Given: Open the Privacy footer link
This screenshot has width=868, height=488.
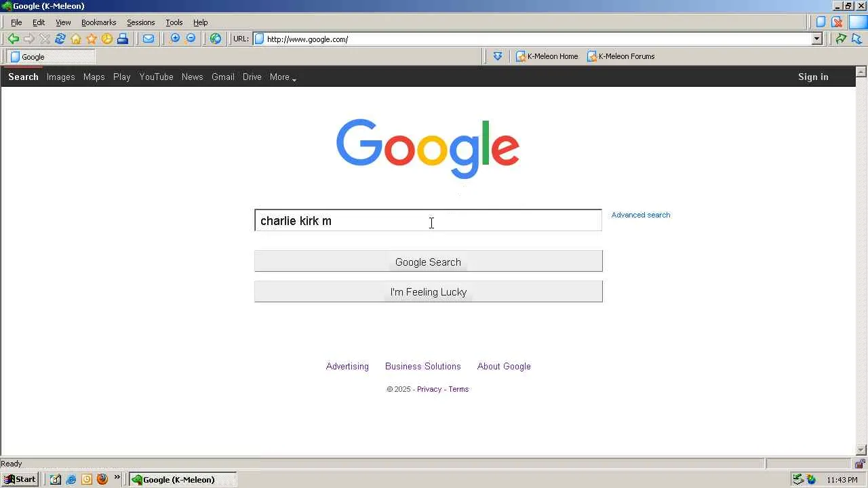Looking at the screenshot, I should click(x=429, y=389).
